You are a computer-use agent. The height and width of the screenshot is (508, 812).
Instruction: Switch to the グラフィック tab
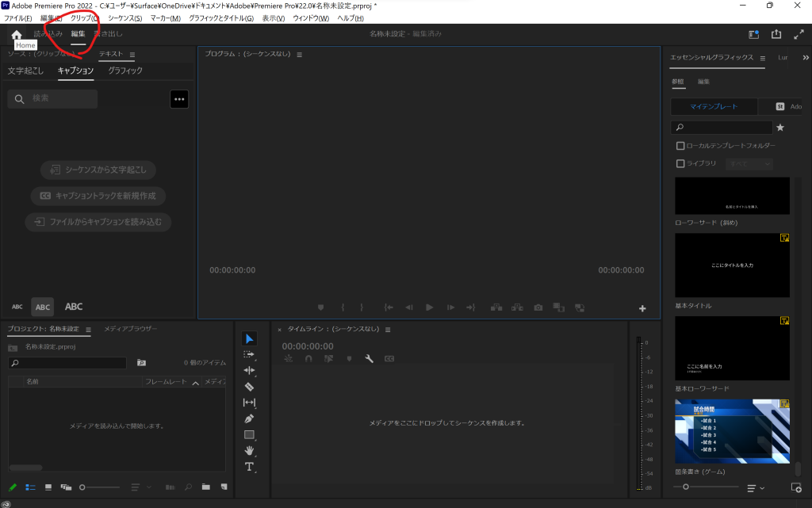(125, 71)
